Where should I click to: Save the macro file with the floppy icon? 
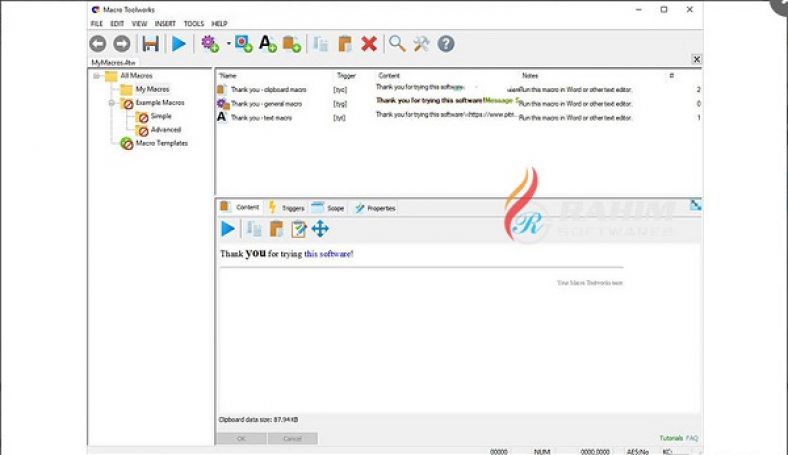150,44
